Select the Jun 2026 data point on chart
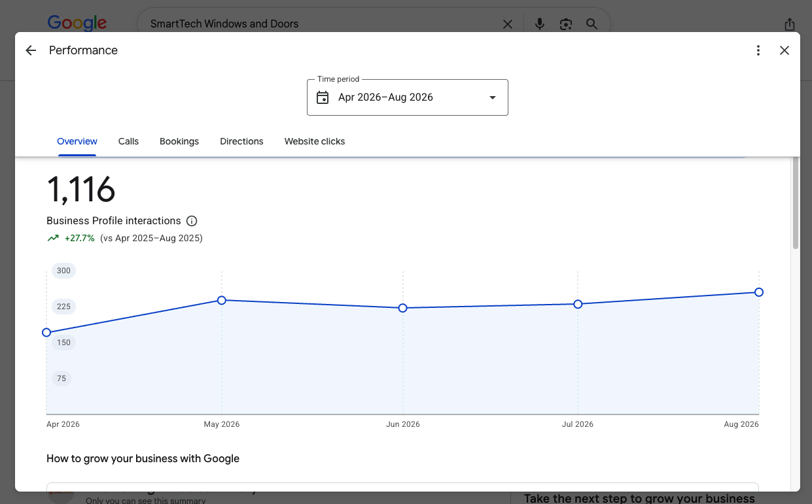This screenshot has height=504, width=812. 403,308
